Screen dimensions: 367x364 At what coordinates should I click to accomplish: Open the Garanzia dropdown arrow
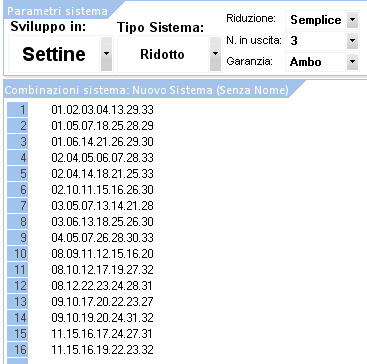point(352,62)
